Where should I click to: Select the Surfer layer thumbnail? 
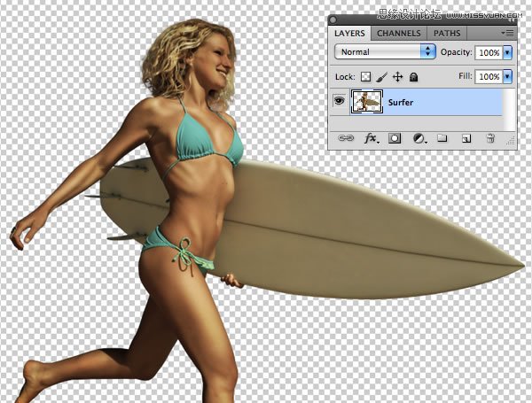coord(367,101)
